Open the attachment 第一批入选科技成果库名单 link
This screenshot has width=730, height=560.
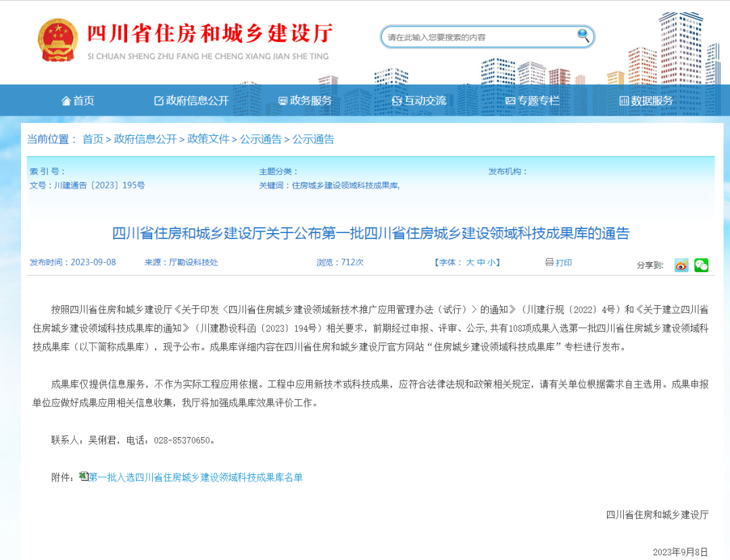[195, 477]
